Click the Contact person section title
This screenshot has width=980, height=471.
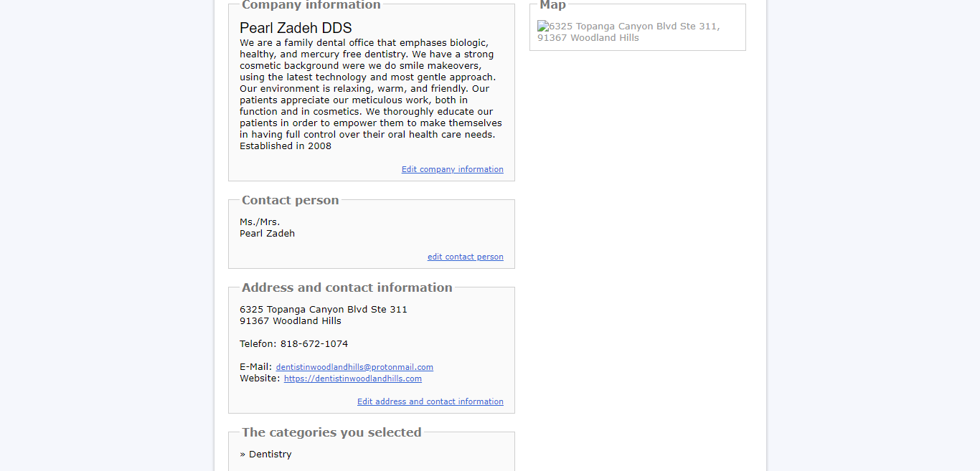[291, 200]
